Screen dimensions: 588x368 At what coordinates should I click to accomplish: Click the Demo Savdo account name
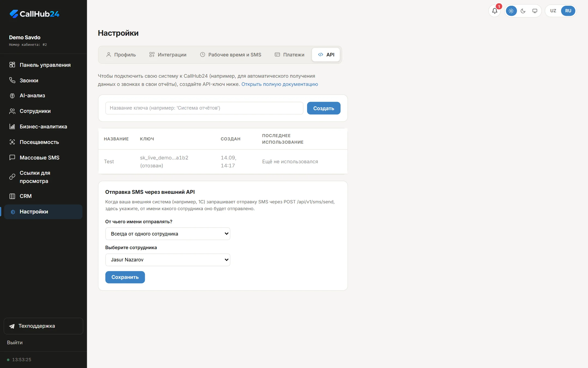(25, 37)
